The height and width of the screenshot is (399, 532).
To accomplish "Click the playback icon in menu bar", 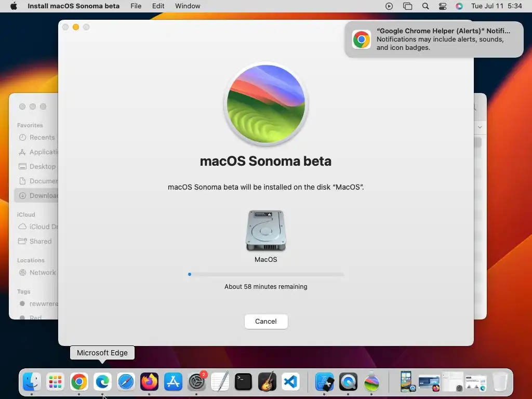I will click(x=389, y=6).
